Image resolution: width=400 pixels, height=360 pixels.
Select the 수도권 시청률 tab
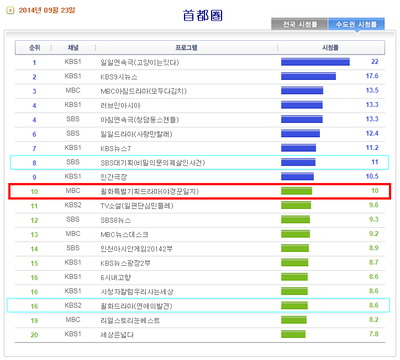click(356, 24)
